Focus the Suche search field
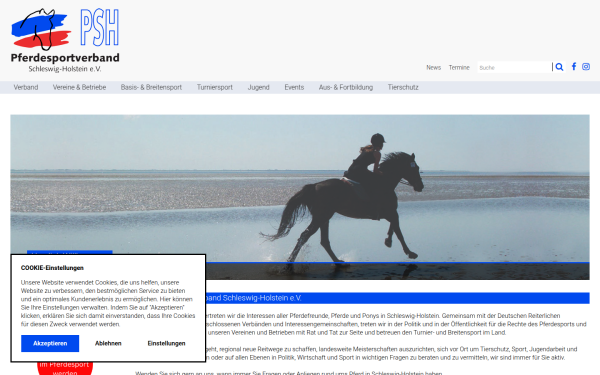600x375 pixels. point(514,67)
